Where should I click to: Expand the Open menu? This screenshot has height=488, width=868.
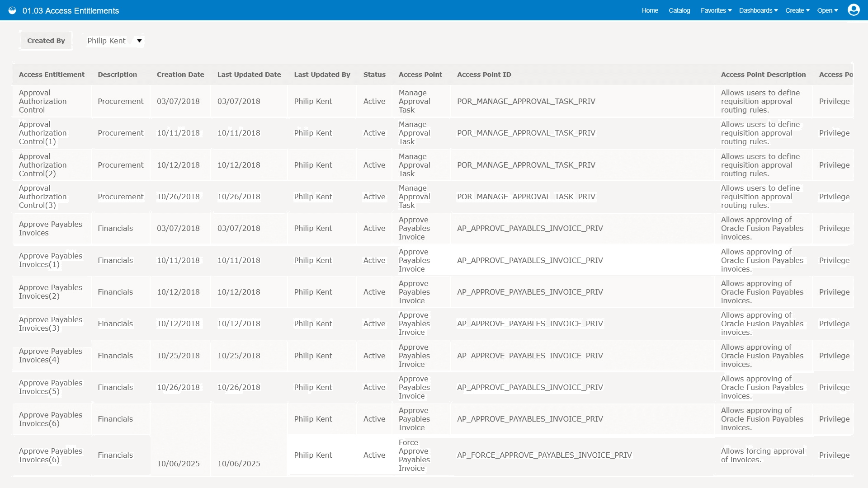[x=827, y=10]
